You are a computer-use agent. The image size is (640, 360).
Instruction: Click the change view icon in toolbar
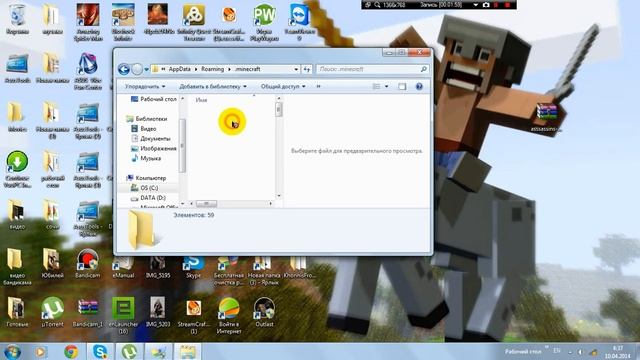tap(376, 87)
